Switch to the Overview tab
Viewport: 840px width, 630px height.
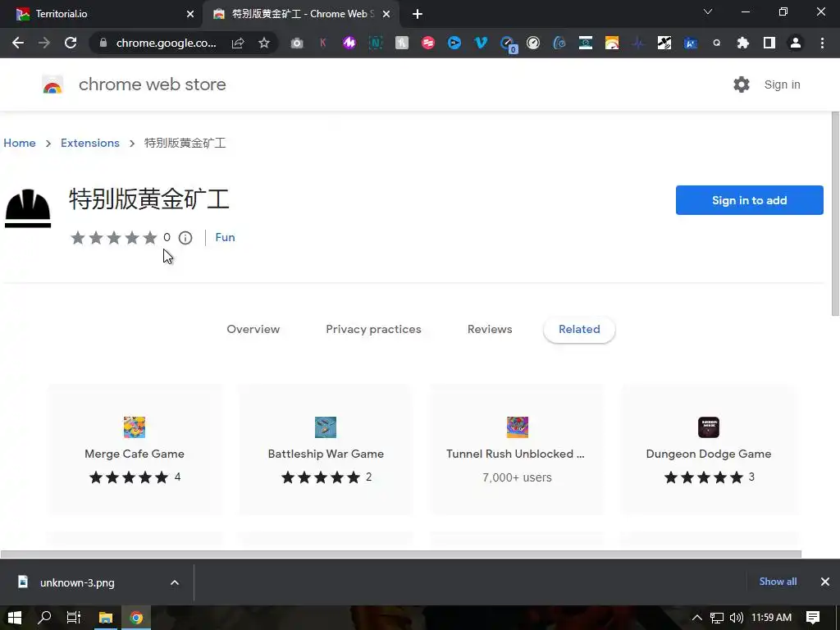tap(253, 330)
